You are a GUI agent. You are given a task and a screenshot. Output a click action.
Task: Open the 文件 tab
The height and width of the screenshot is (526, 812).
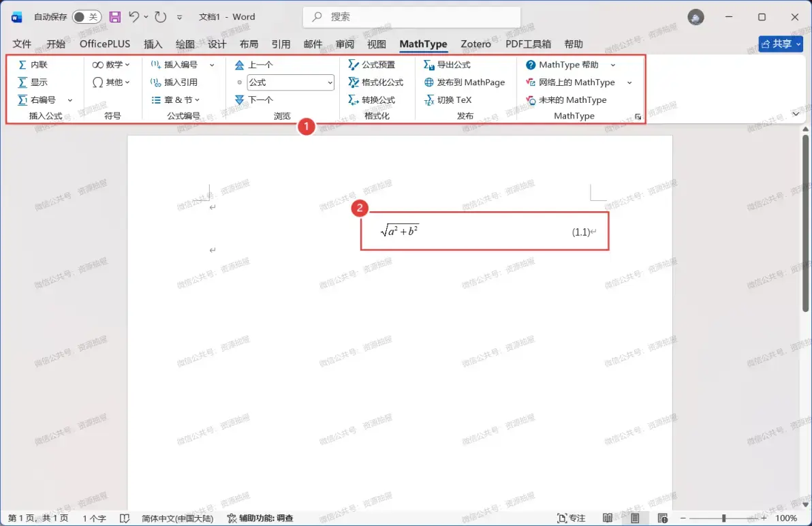coord(22,44)
